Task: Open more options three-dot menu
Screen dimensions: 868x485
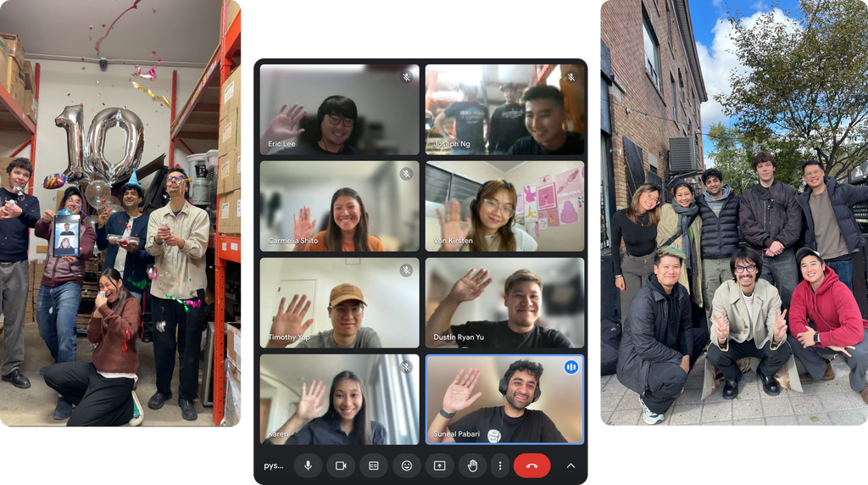Action: pos(500,465)
